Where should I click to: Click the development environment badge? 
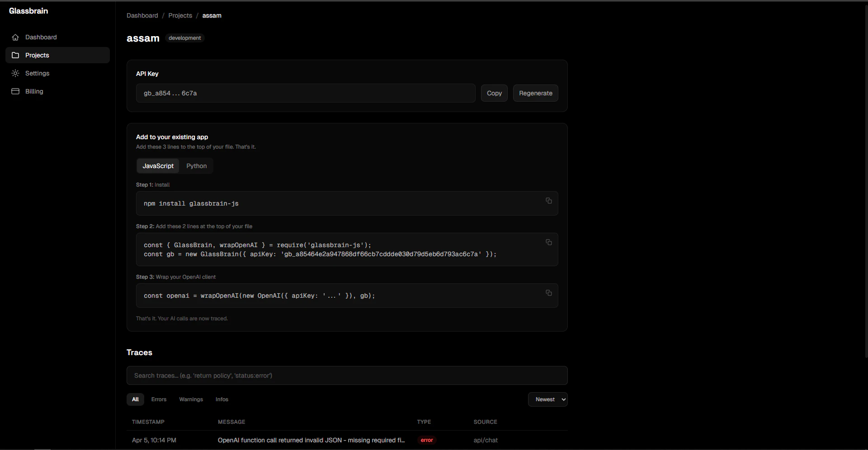click(184, 38)
